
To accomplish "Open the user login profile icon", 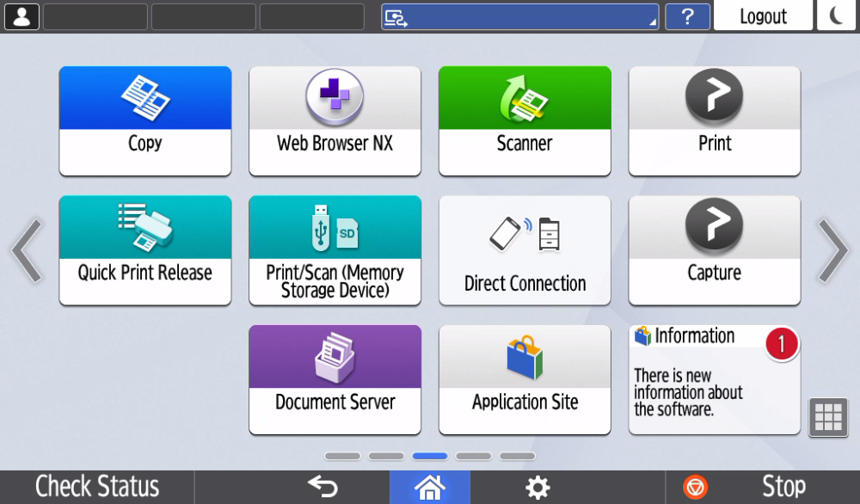I will click(21, 15).
